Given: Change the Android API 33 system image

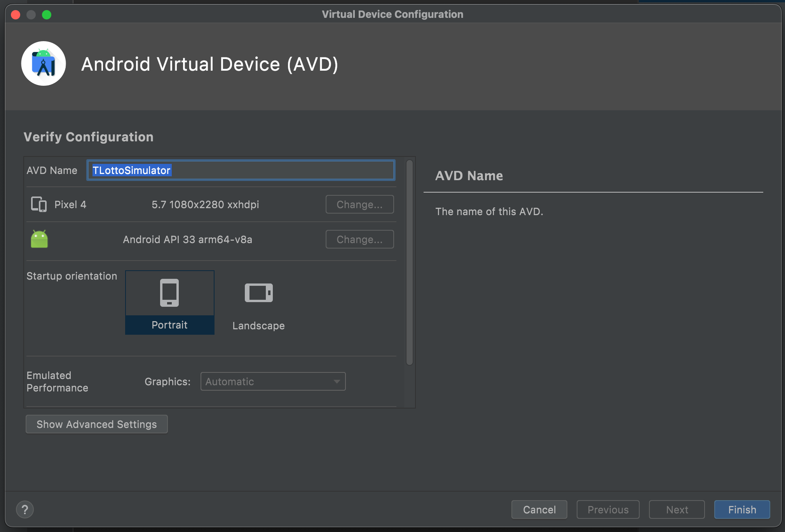Looking at the screenshot, I should (x=359, y=239).
